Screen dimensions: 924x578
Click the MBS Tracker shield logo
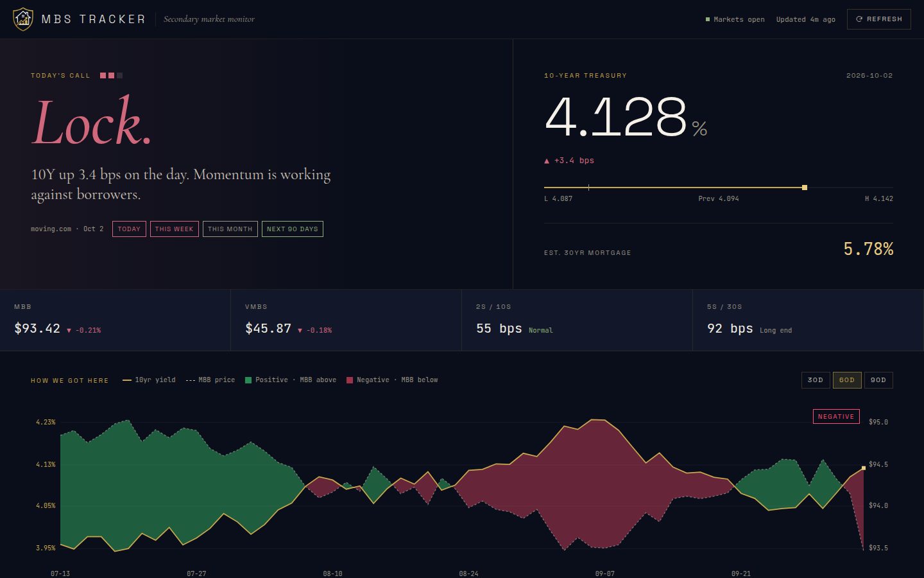pos(23,19)
